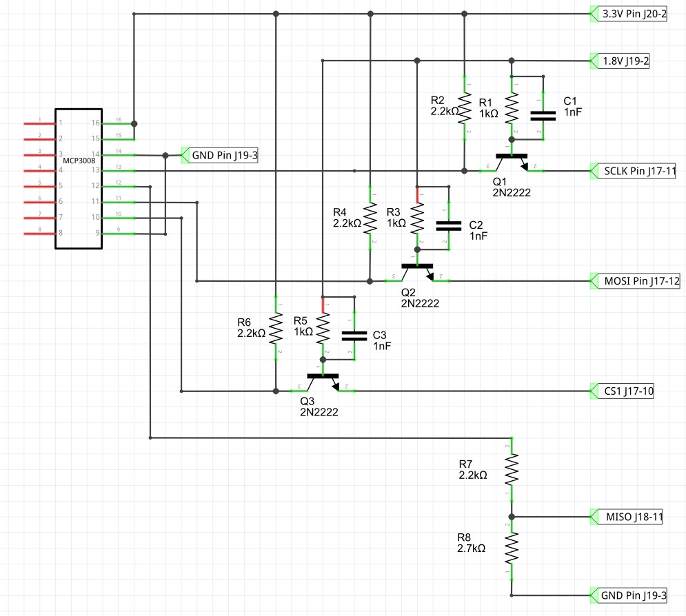The width and height of the screenshot is (686, 616).
Task: Click the 1.8V J19-2 net label
Action: coord(620,61)
